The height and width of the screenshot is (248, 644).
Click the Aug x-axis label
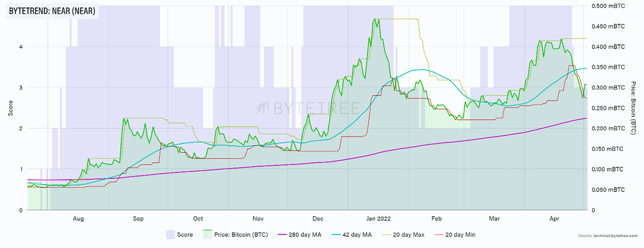[78, 218]
